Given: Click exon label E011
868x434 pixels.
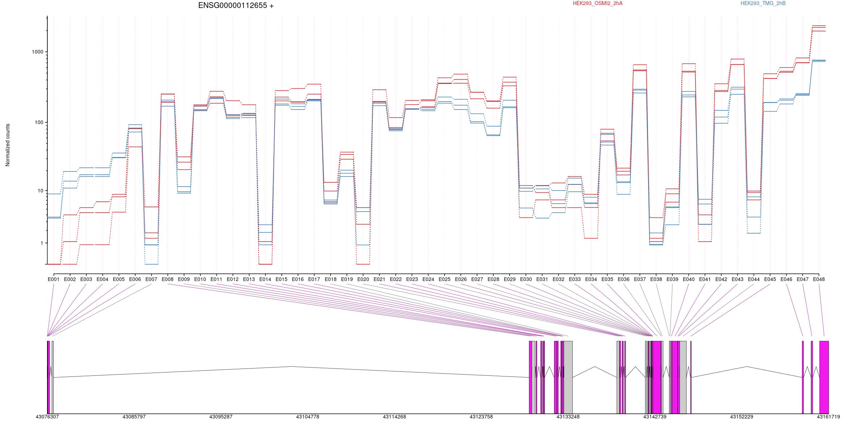Looking at the screenshot, I should pyautogui.click(x=216, y=279).
